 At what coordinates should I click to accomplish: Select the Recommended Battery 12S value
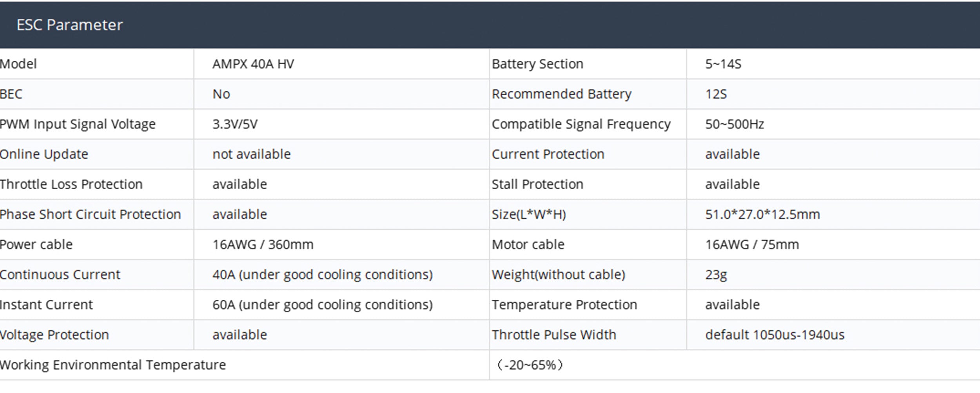pyautogui.click(x=716, y=94)
